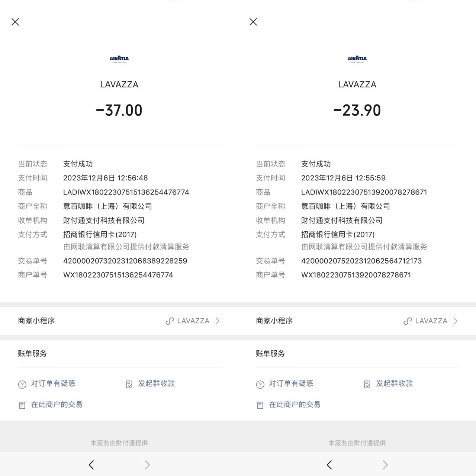Select the amount −37.00
The image size is (476, 476).
tap(119, 110)
